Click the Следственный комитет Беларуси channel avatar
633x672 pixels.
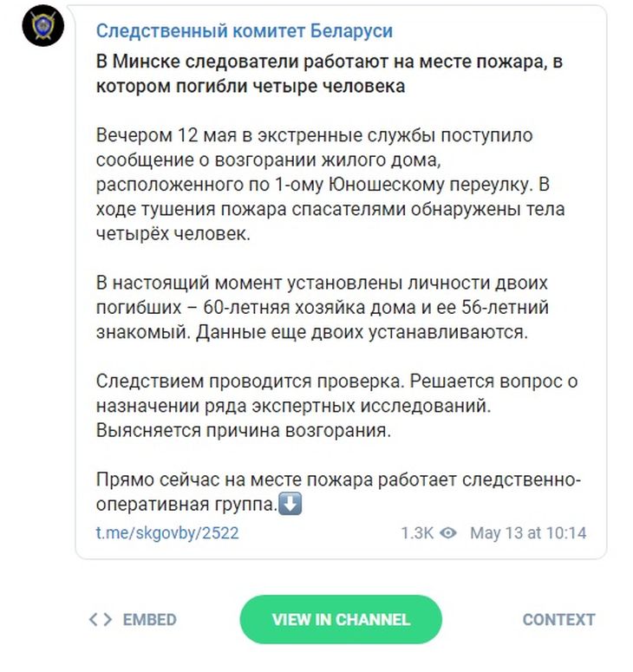click(42, 29)
